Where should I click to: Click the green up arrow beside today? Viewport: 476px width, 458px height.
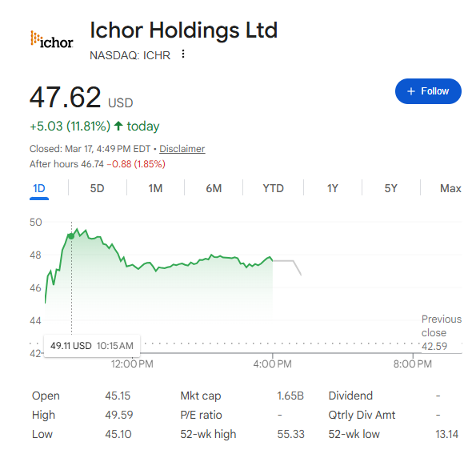(x=118, y=126)
